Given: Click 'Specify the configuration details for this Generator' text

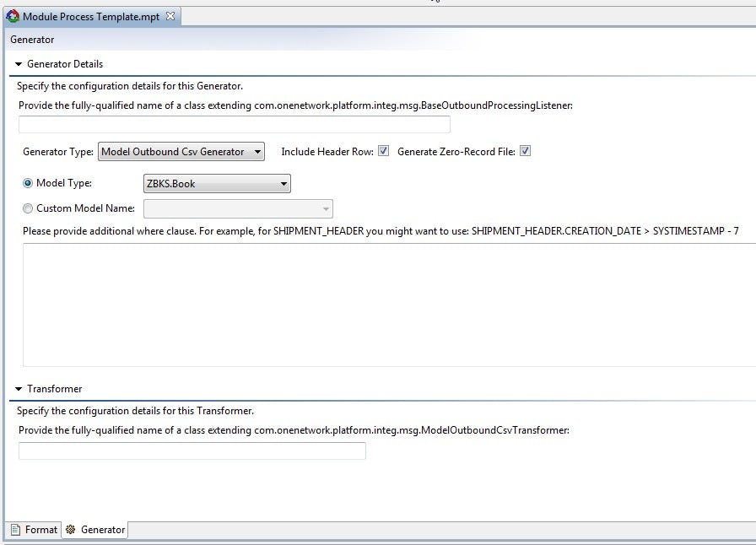Looking at the screenshot, I should 130,86.
